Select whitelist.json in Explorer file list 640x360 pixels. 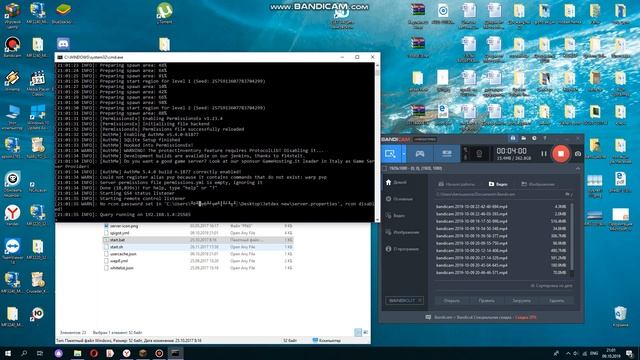[x=122, y=268]
